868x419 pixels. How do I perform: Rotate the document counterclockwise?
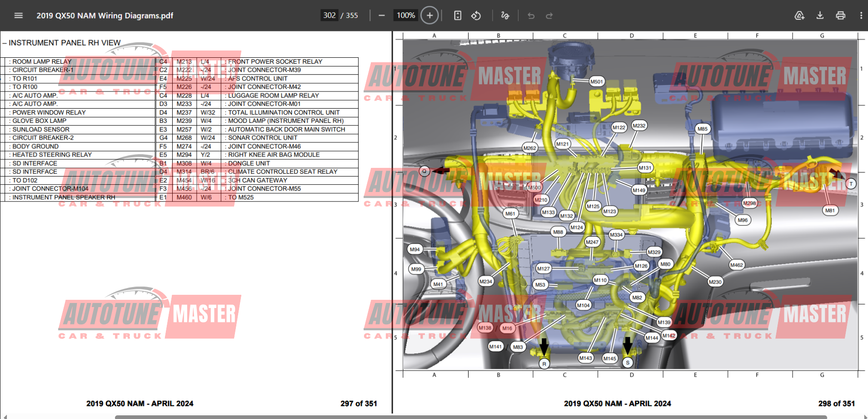pos(476,15)
